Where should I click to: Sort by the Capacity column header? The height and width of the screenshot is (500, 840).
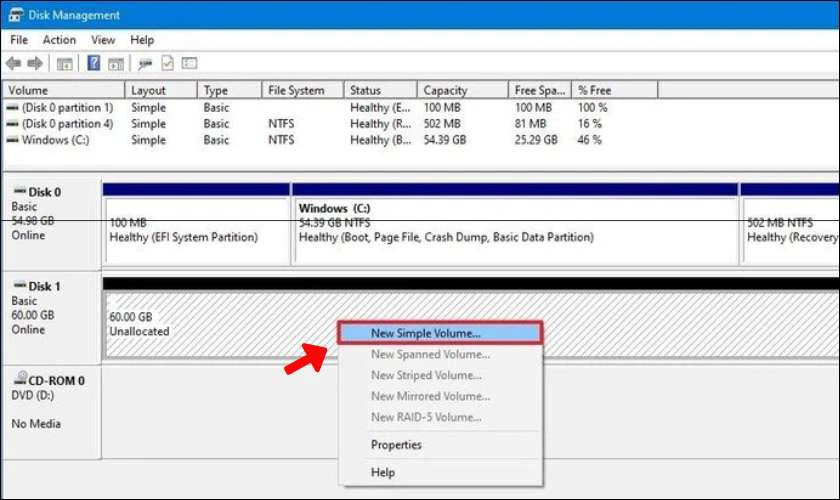[463, 90]
